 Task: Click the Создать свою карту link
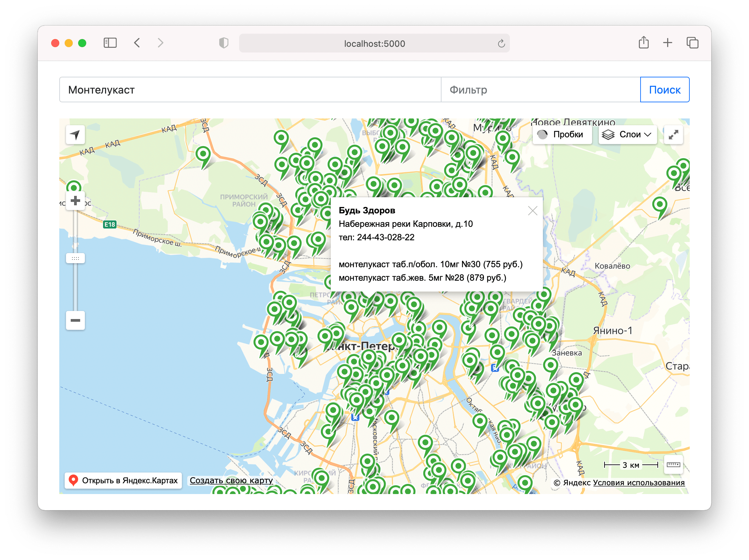pyautogui.click(x=231, y=481)
